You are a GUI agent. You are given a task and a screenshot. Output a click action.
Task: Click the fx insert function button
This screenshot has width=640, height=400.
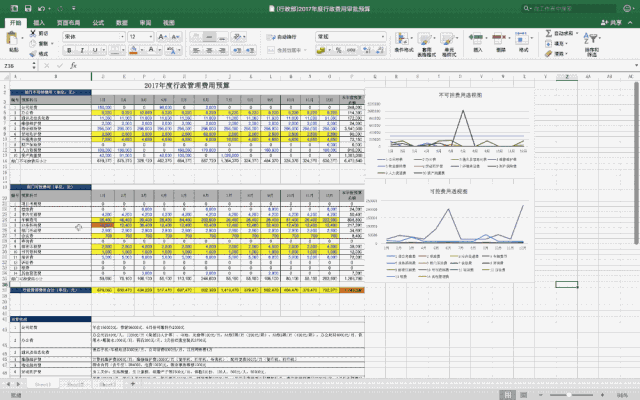pyautogui.click(x=73, y=66)
